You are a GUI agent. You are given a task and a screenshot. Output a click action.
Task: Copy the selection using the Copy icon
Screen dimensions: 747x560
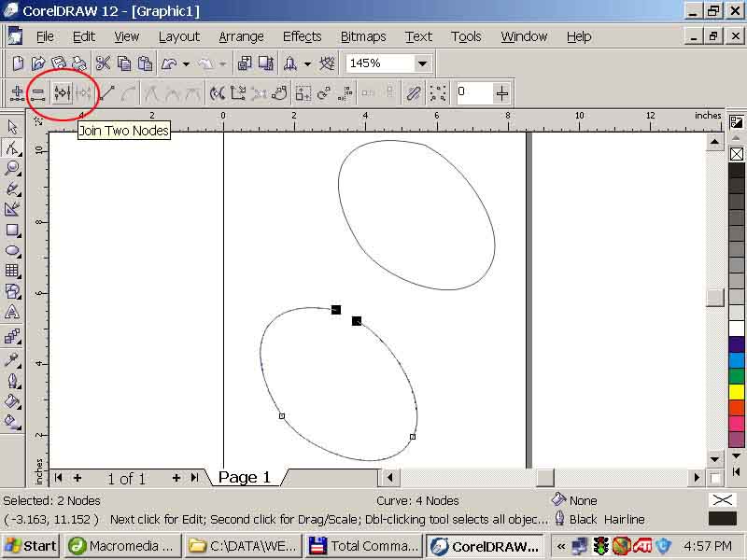124,63
